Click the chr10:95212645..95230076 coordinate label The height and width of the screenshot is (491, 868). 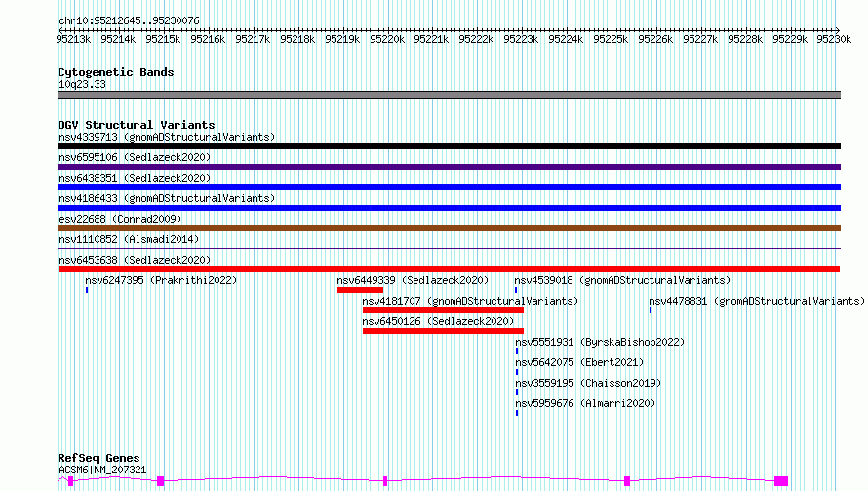click(129, 20)
